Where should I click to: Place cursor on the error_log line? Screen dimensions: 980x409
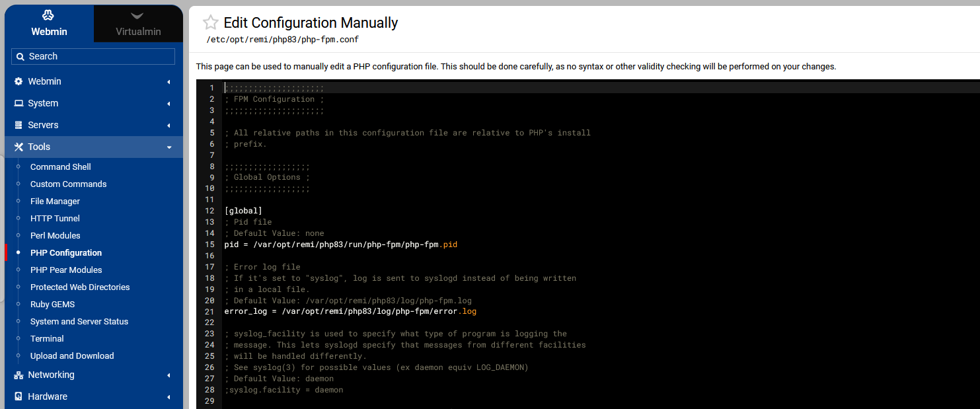350,311
